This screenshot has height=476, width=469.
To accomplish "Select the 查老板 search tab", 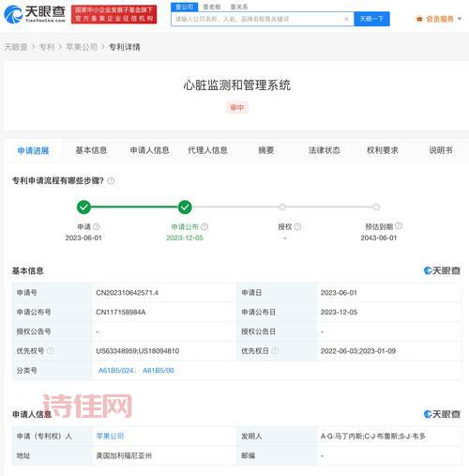I will 212,7.
